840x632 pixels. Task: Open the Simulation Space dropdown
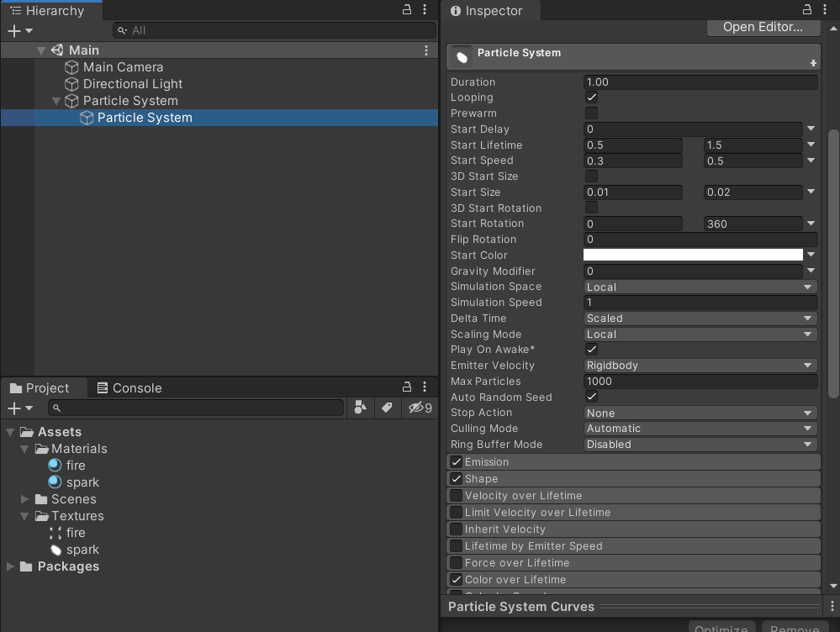pos(700,287)
